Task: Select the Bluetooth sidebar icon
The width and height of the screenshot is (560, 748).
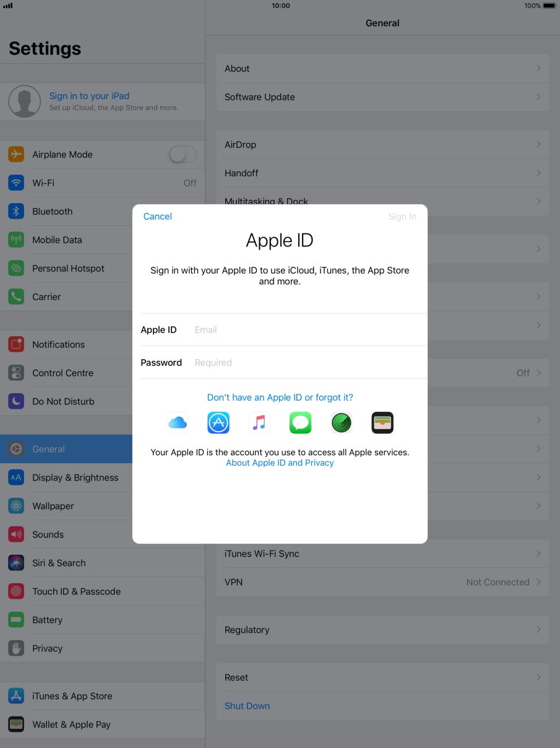Action: (x=15, y=211)
